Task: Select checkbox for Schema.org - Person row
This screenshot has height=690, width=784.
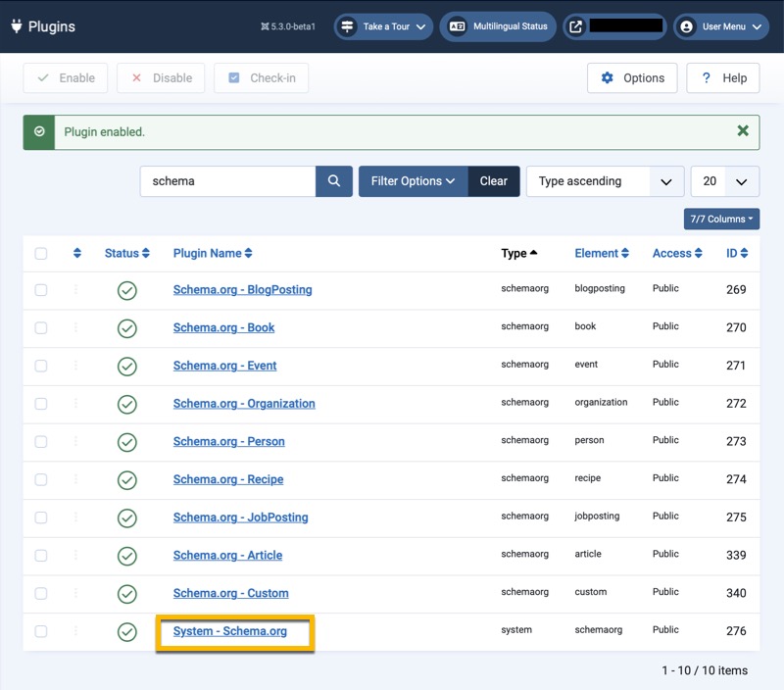Action: coord(41,442)
